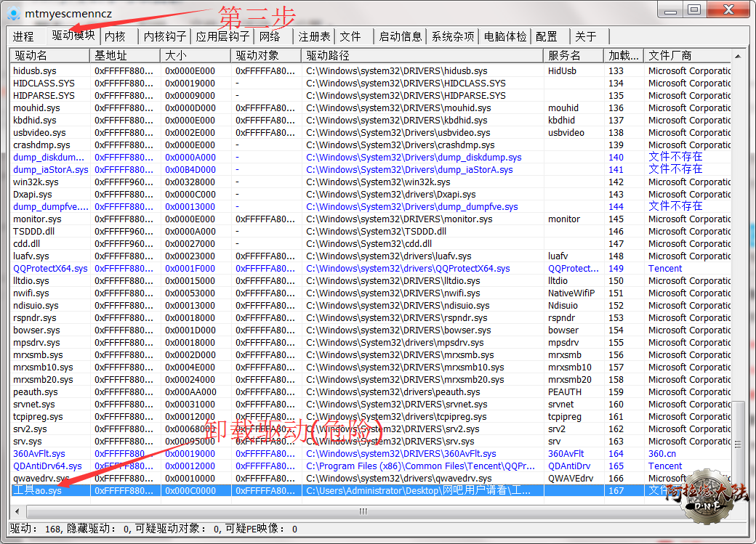Open the 启动信息 tab
756x544 pixels.
pyautogui.click(x=400, y=36)
